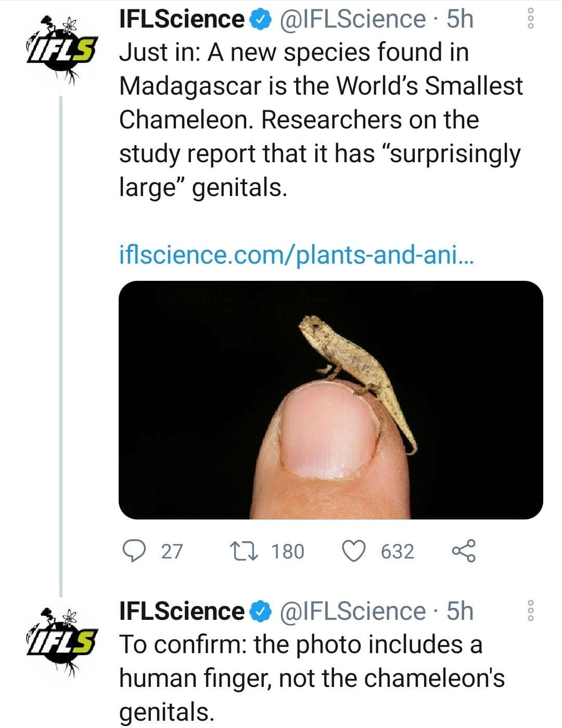Open the 'To confirm' follow-up tweet text
The height and width of the screenshot is (728, 562).
[312, 678]
